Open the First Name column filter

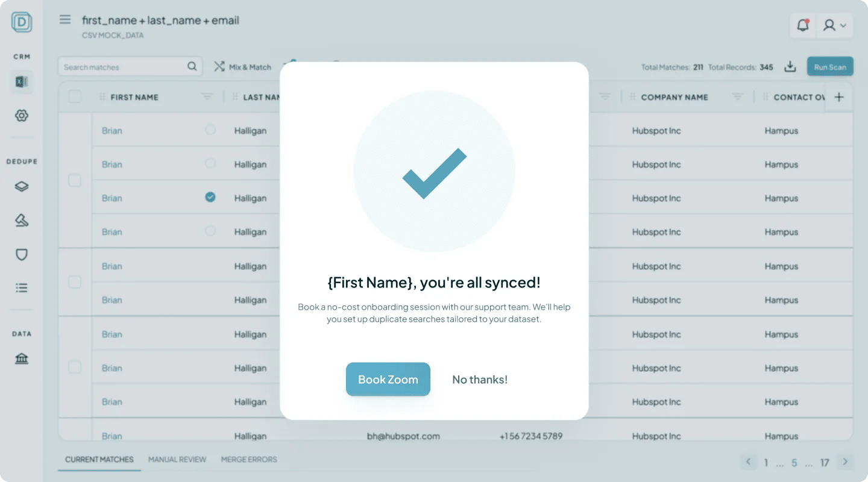207,96
